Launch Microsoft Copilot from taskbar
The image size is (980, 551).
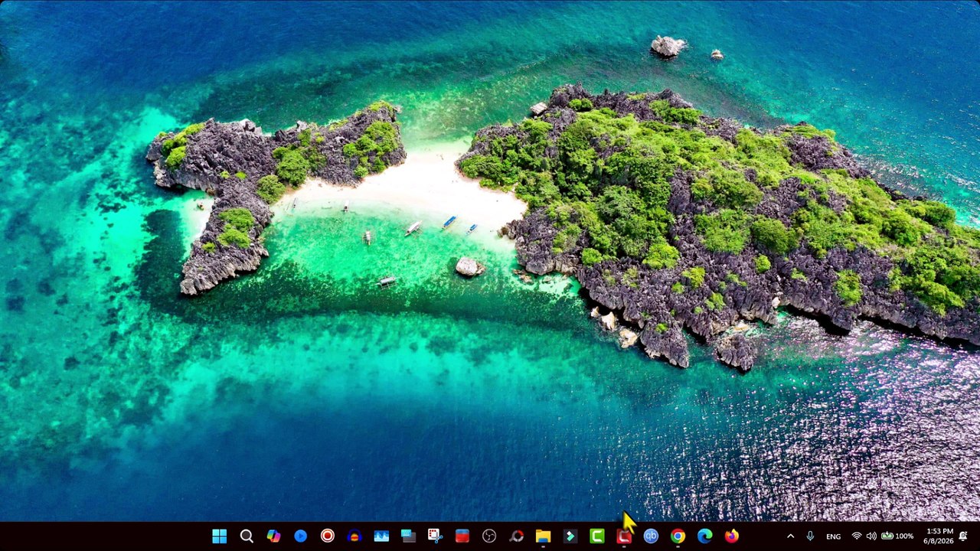pyautogui.click(x=273, y=536)
